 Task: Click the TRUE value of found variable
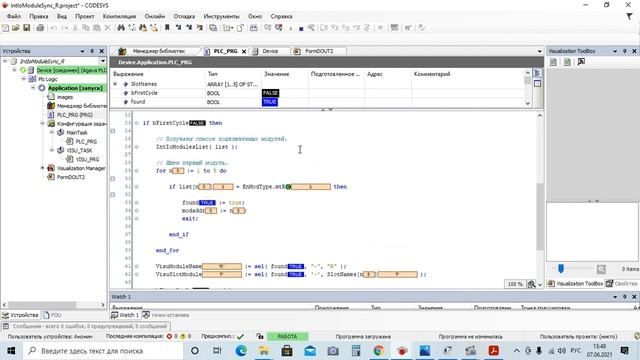[269, 102]
